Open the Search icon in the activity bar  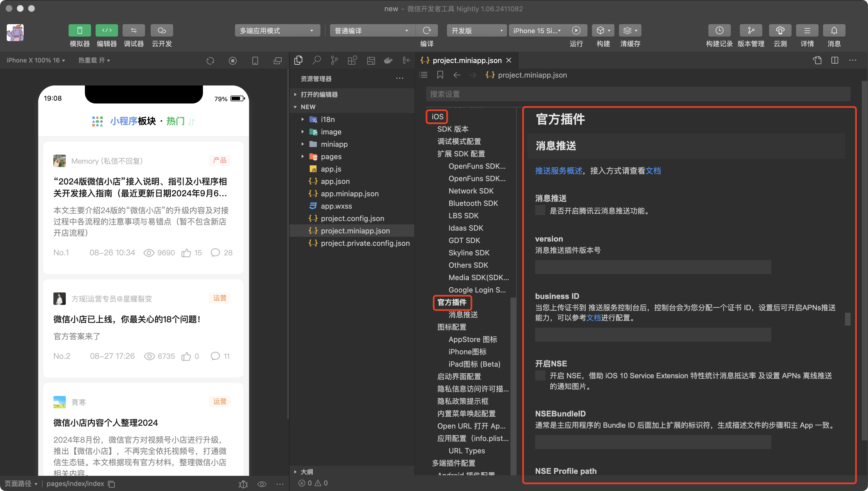coord(316,60)
